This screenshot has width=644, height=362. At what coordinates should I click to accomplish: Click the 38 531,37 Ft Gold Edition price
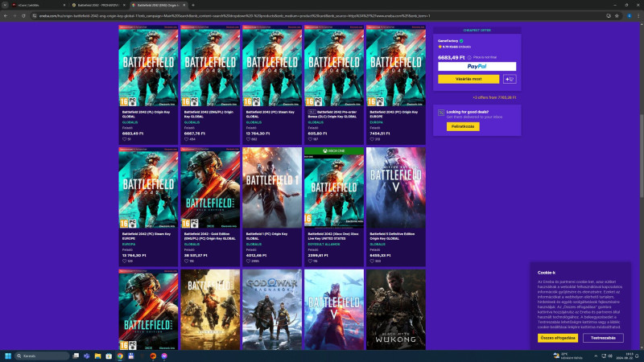coord(196,255)
